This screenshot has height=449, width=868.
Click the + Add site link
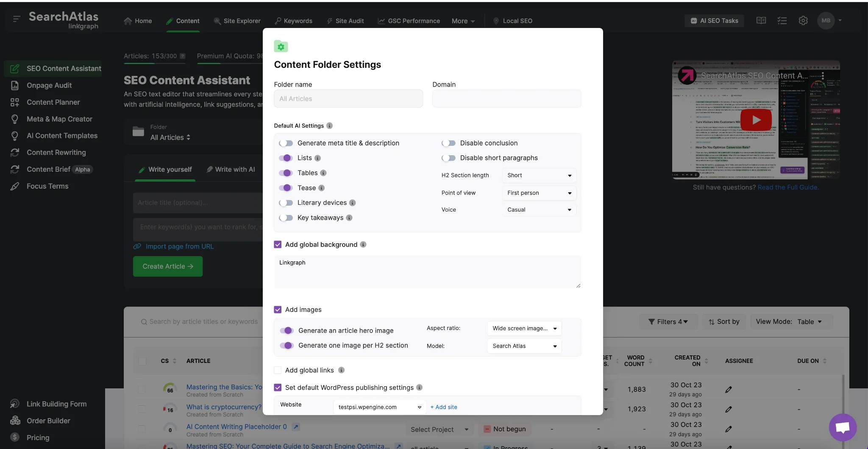[x=443, y=407]
